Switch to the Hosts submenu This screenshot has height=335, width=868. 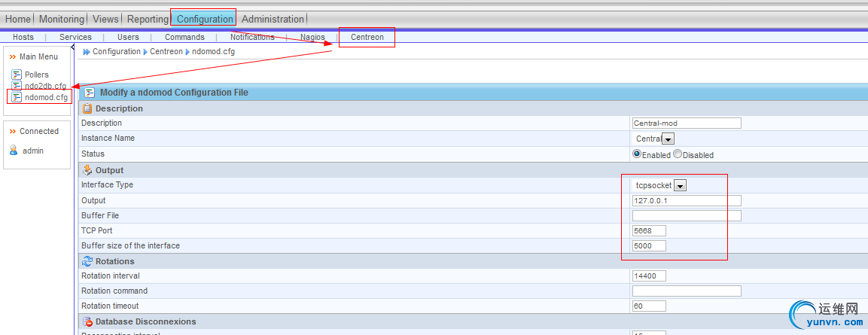click(23, 37)
